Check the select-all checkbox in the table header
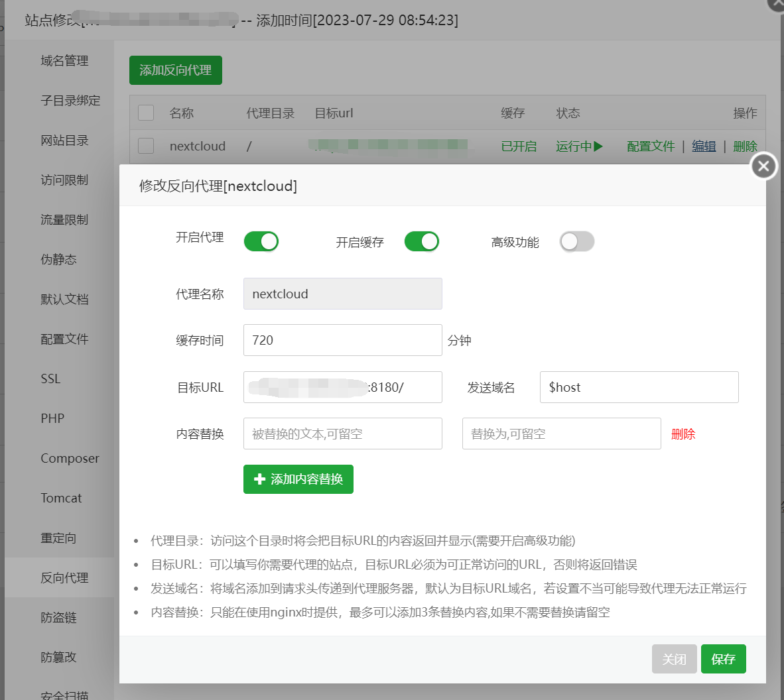Image resolution: width=784 pixels, height=700 pixels. point(145,112)
